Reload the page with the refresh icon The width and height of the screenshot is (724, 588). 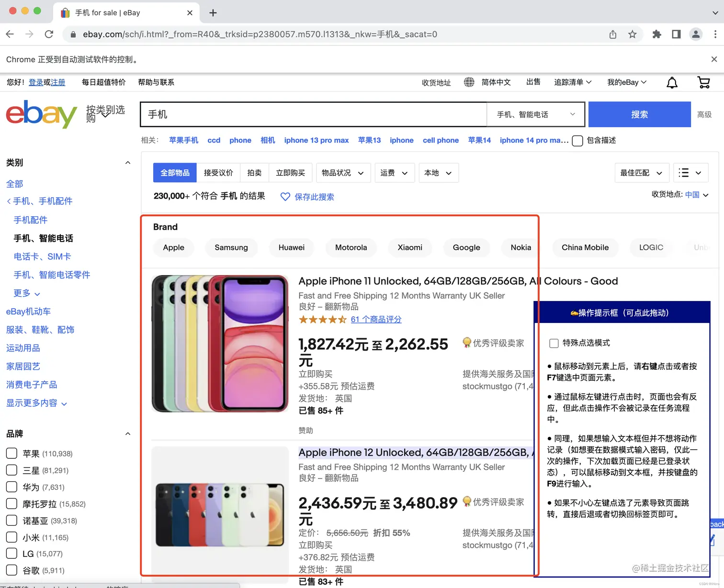click(49, 34)
